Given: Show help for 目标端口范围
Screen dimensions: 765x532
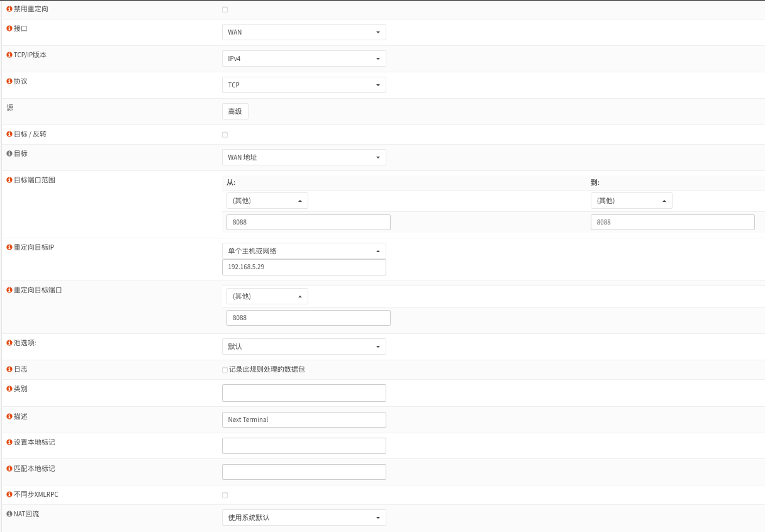Looking at the screenshot, I should [9, 180].
